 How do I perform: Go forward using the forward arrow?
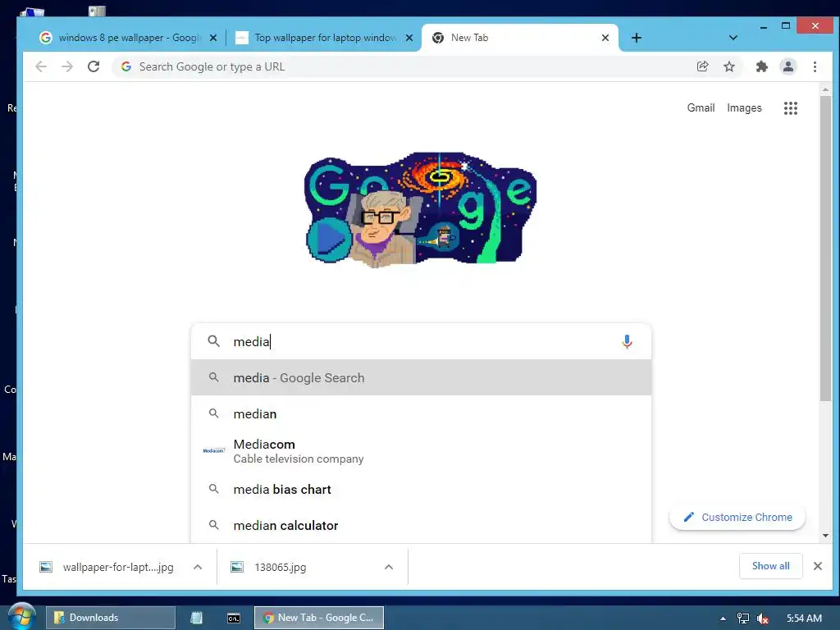coord(67,66)
